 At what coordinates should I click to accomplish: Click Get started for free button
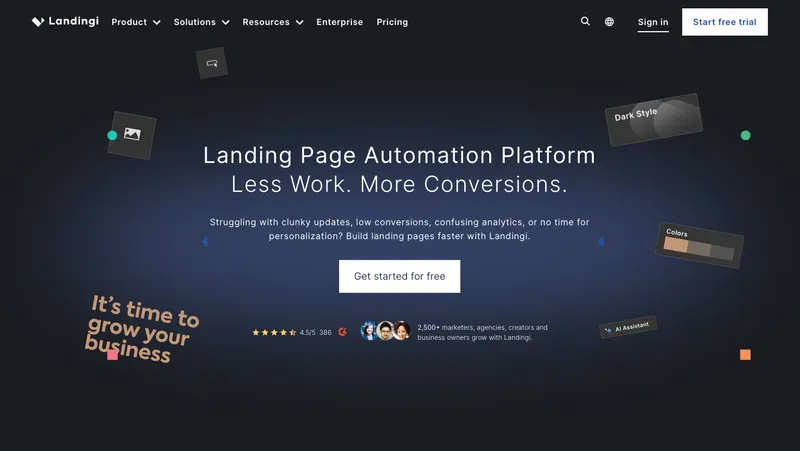pos(399,277)
